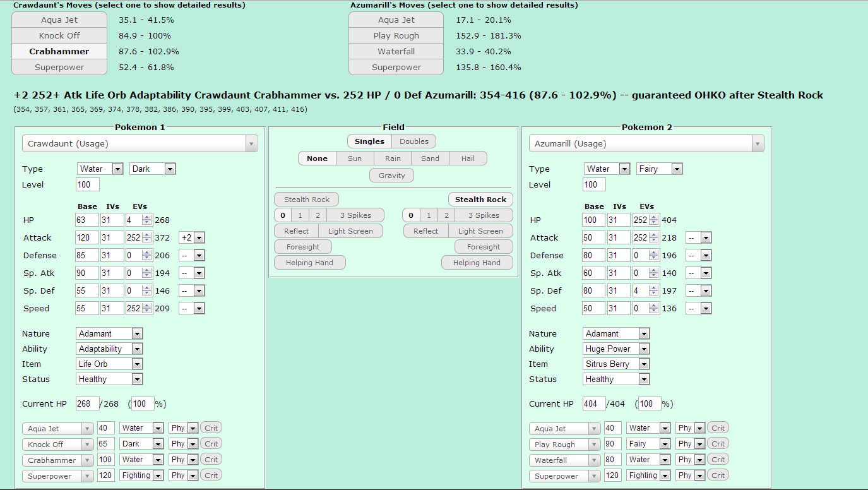Viewport: 868px width, 490px height.
Task: Select Azumarill's Waterfall move result
Action: (x=396, y=52)
